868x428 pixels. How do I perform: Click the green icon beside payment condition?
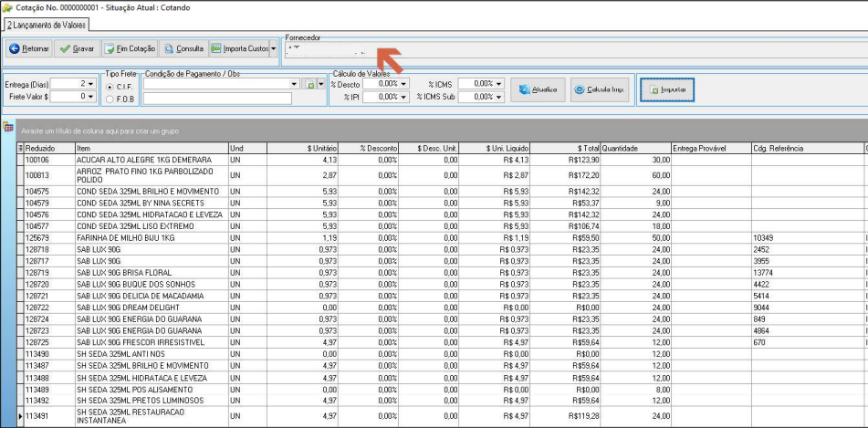(x=309, y=84)
